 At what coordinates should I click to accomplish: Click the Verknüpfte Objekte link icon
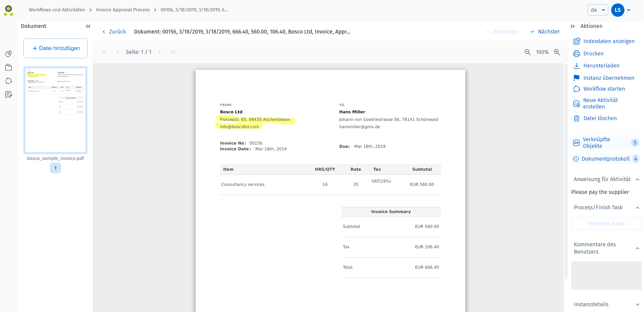(576, 143)
